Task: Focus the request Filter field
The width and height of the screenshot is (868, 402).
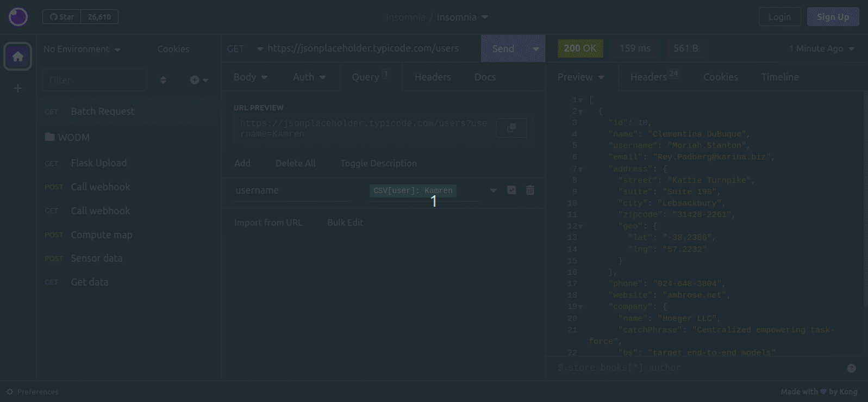Action: (95, 80)
